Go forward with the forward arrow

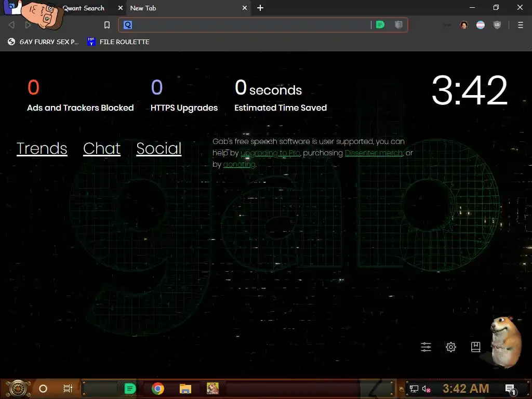pos(28,25)
